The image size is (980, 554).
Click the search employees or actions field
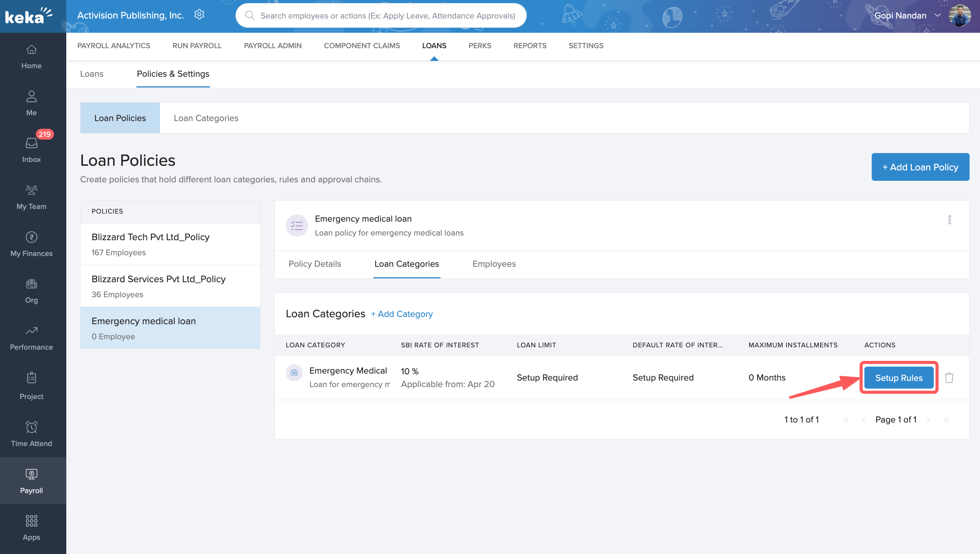click(x=387, y=15)
